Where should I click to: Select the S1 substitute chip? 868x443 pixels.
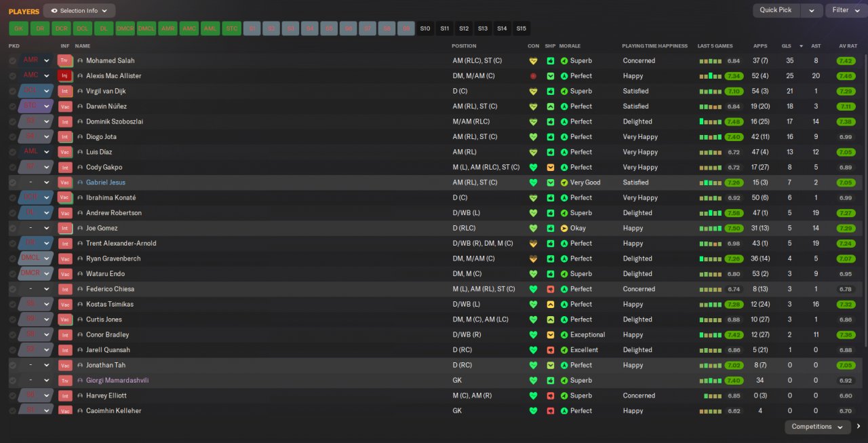(252, 28)
